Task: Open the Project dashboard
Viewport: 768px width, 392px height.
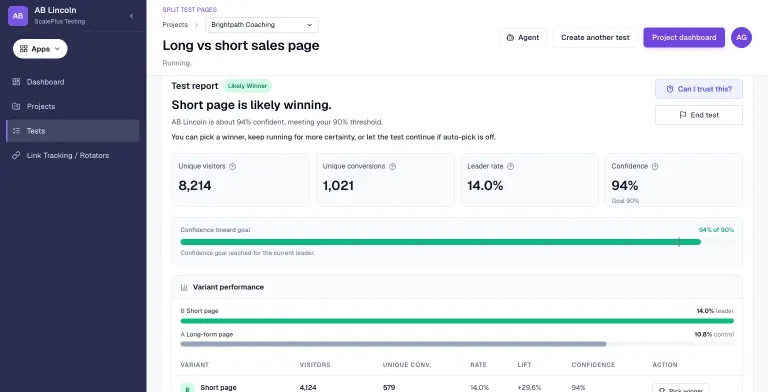Action: pos(684,38)
